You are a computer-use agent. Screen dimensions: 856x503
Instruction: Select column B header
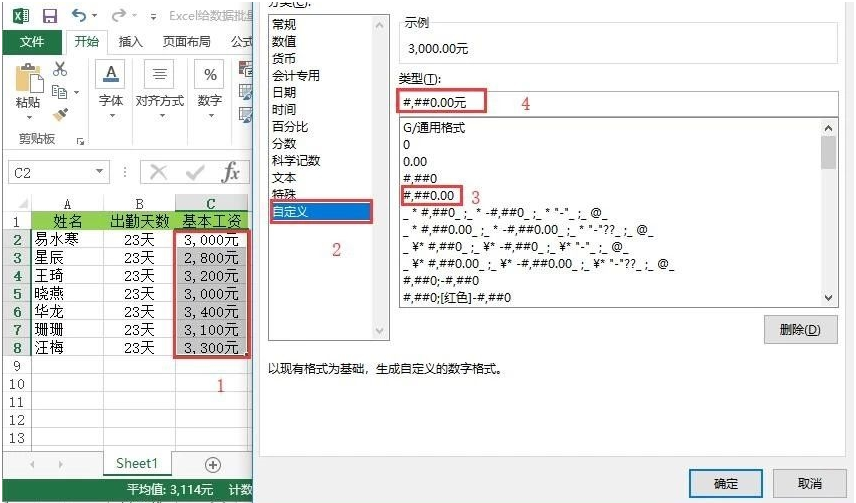139,204
